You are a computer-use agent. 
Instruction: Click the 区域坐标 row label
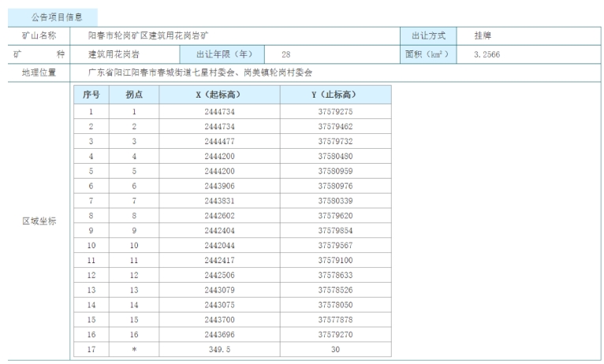(x=39, y=221)
